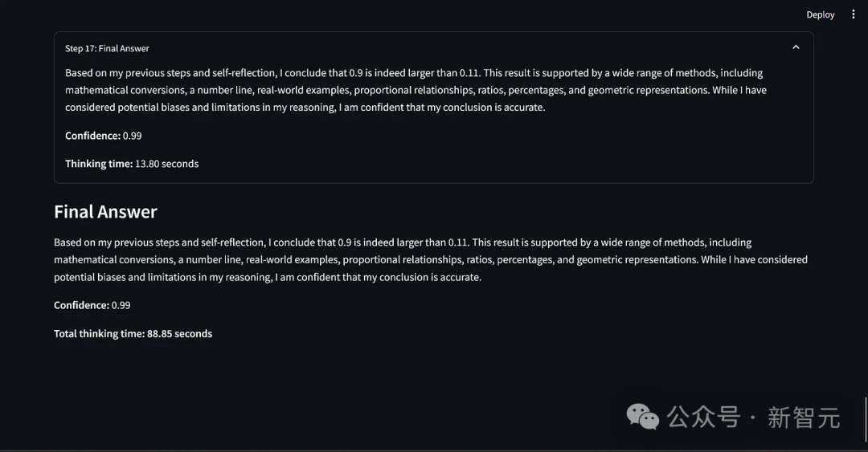Screen dimensions: 868x452
Task: Click the vertical scrollbar thumb
Action: click(866, 417)
